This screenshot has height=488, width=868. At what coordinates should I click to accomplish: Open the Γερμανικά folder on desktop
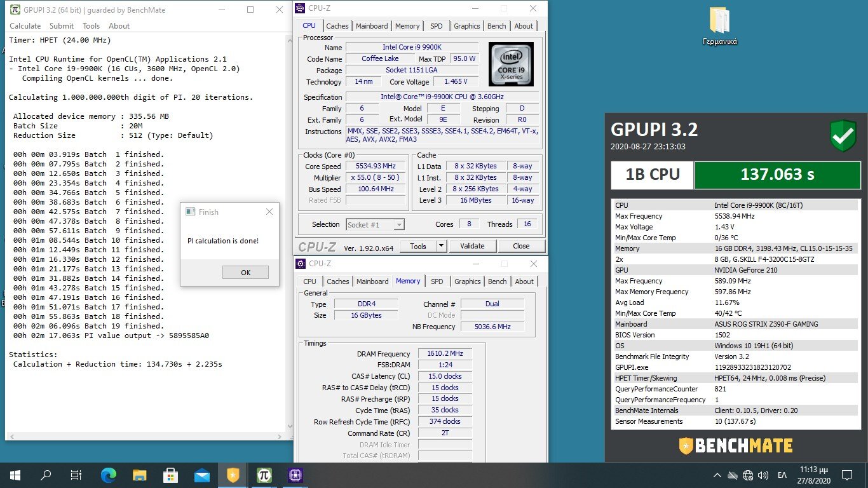pyautogui.click(x=719, y=26)
